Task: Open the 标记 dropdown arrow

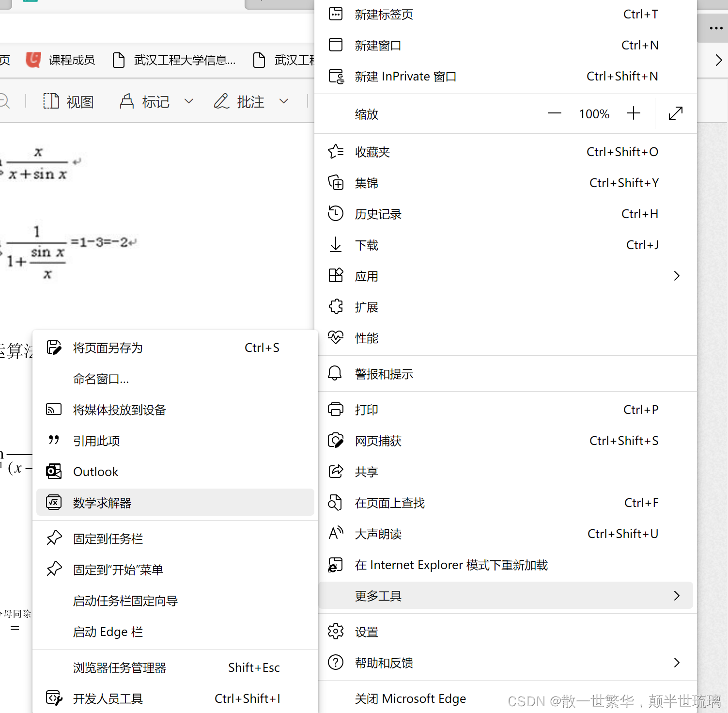Action: pos(189,101)
